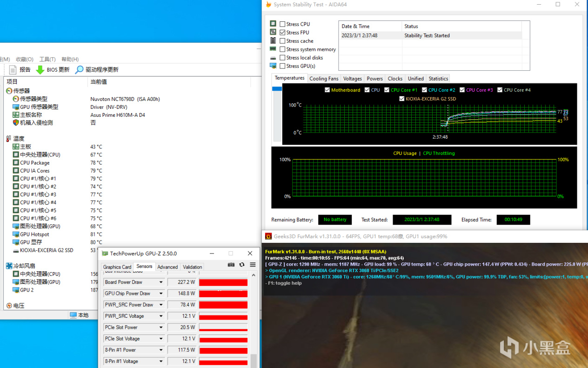Click the AIDA64 flame title icon
The height and width of the screenshot is (368, 588).
(x=268, y=5)
